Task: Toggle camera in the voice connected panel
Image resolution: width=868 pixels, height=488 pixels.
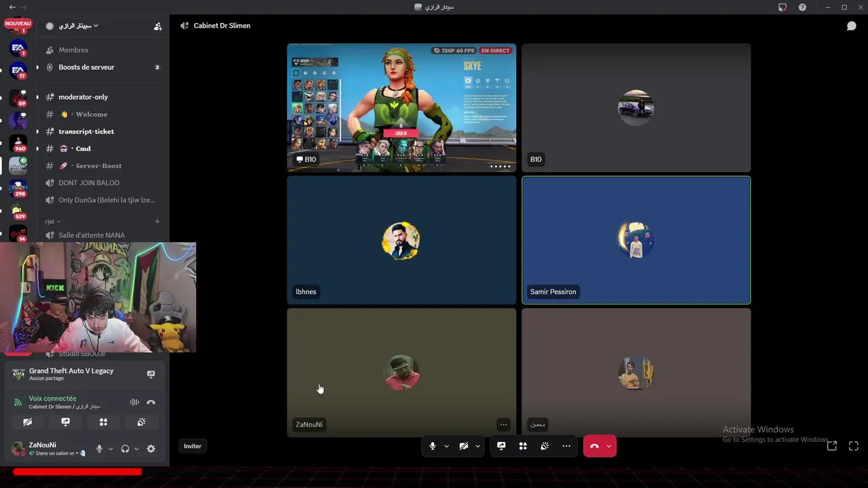Action: [x=27, y=422]
